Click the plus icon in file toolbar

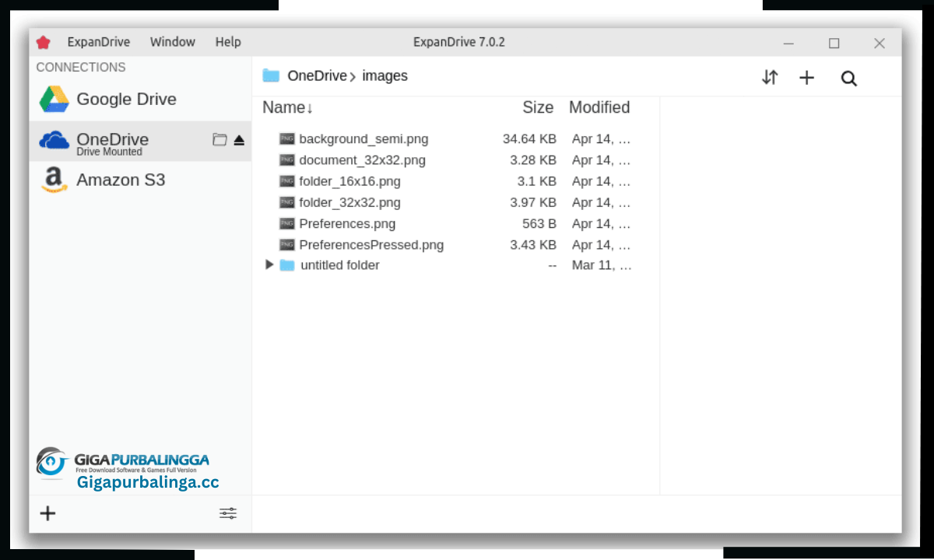[x=807, y=77]
